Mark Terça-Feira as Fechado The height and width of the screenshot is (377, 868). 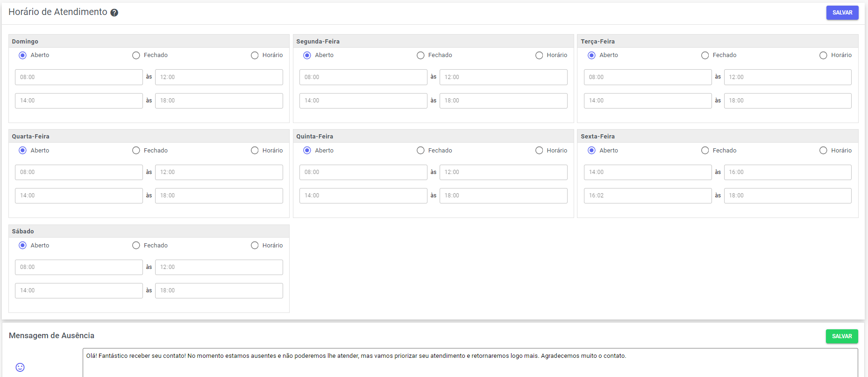click(705, 55)
